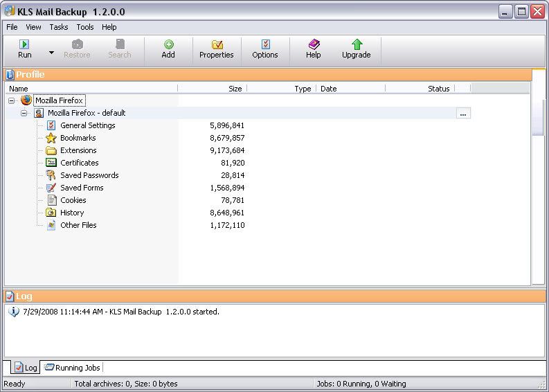This screenshot has height=392, width=549.
Task: Click the ellipsis button on profile row
Action: point(463,114)
